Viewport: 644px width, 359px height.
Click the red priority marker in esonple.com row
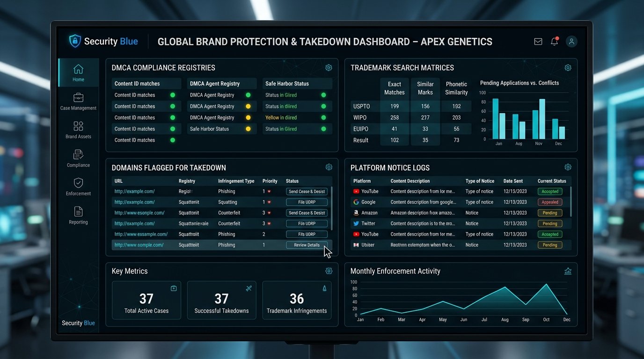pyautogui.click(x=269, y=213)
